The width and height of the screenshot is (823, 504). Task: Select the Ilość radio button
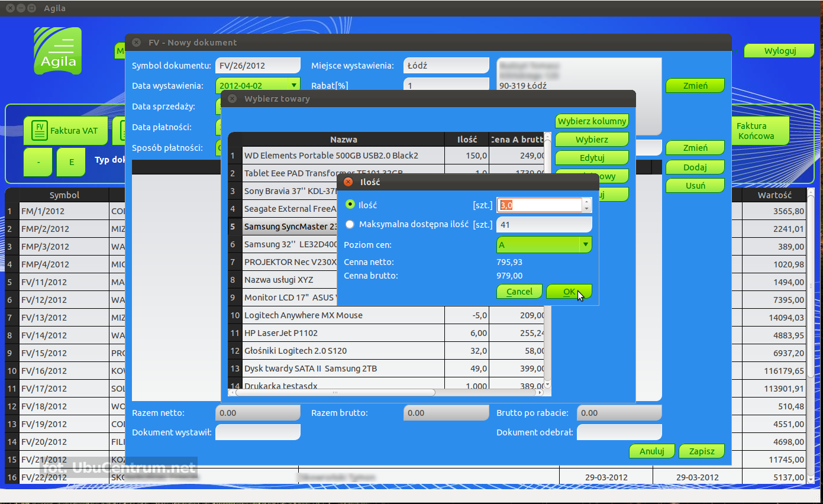tap(350, 204)
